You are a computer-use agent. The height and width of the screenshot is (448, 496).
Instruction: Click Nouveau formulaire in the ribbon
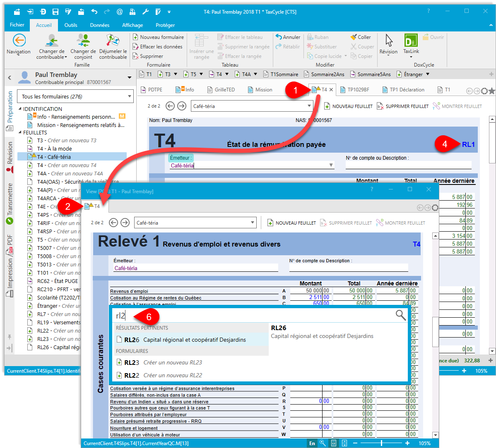coord(158,37)
